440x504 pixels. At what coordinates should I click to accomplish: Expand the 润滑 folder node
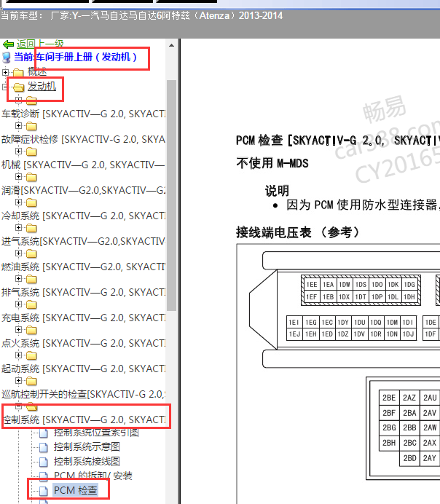(19, 176)
